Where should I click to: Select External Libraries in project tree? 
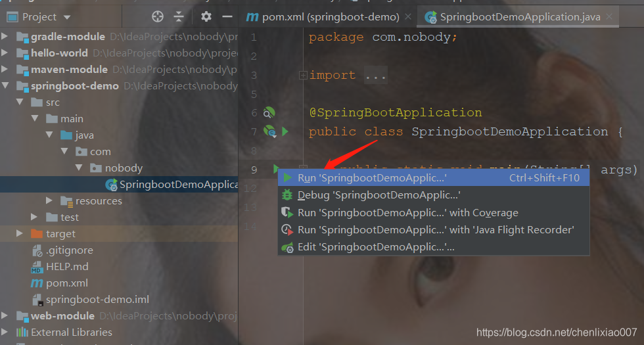pyautogui.click(x=72, y=333)
